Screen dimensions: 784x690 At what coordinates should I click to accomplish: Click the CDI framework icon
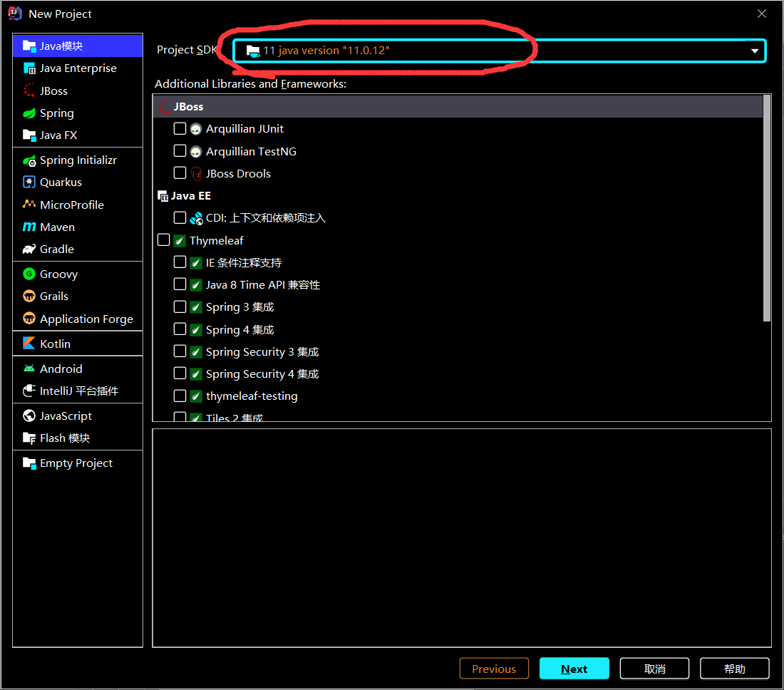tap(196, 218)
